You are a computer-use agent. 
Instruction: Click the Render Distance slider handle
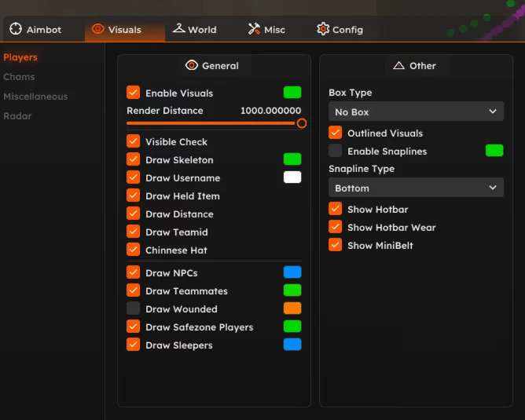[301, 123]
